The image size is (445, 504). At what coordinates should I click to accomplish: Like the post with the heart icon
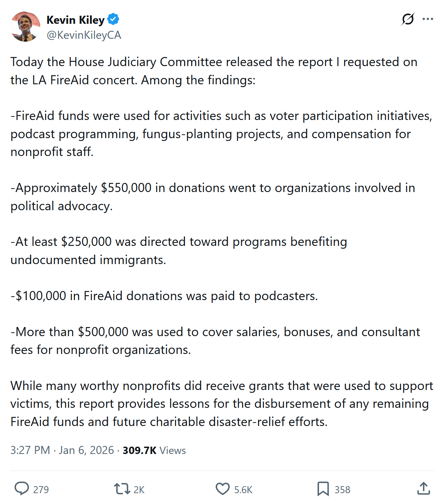pos(223,489)
